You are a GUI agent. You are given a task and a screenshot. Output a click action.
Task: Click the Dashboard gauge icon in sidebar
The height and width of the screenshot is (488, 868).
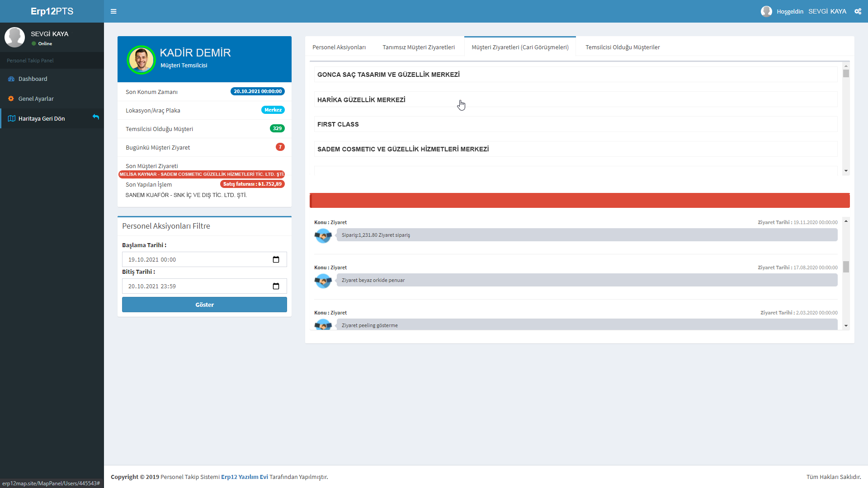tap(11, 79)
